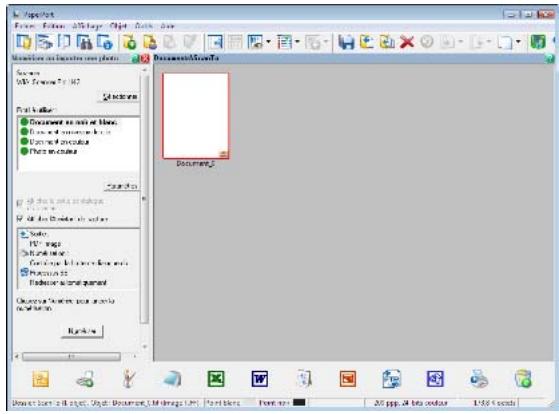The height and width of the screenshot is (414, 559).
Task: Click the figure icon in Send To bar
Action: coord(128,379)
